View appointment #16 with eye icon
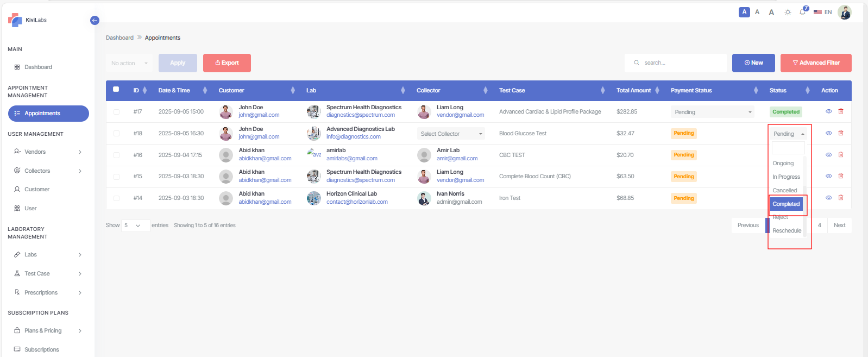Screen dimensions: 868x357 pos(829,155)
